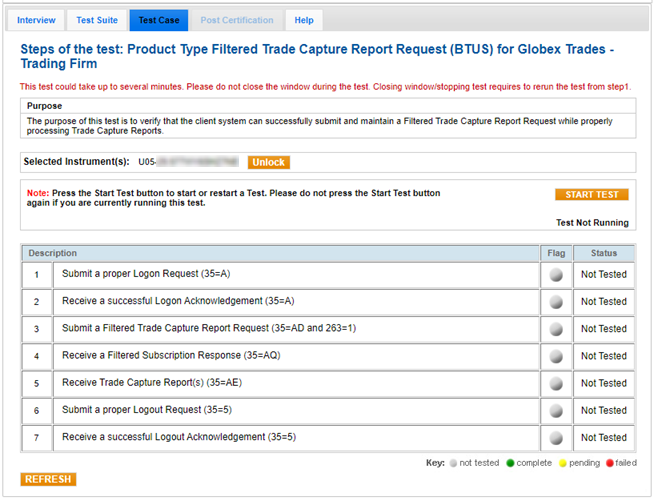Screen dimensions: 654x501
Task: Click the flag icon for step 4 Subscription Response
Action: [x=556, y=356]
